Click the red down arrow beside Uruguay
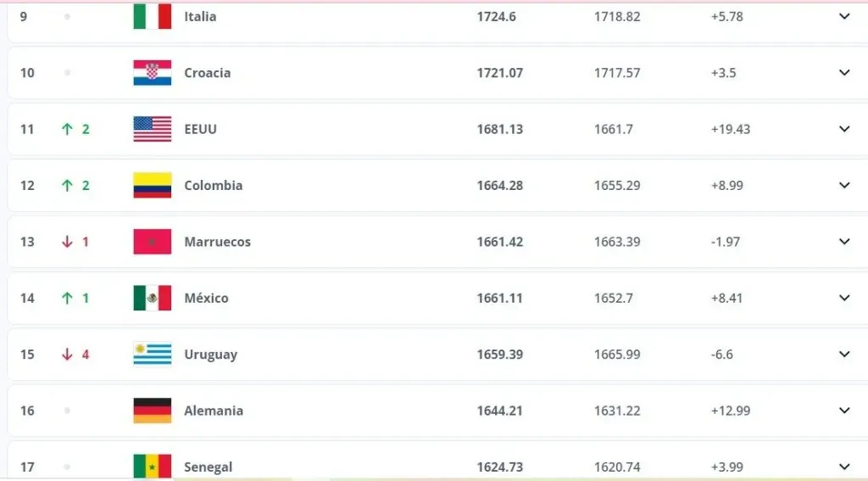The image size is (868, 481). pyautogui.click(x=67, y=355)
